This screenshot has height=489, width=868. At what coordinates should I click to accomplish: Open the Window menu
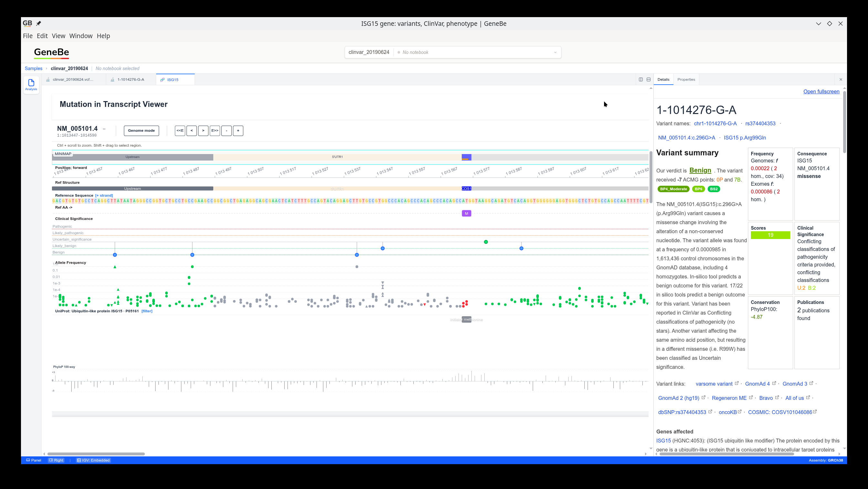point(81,36)
